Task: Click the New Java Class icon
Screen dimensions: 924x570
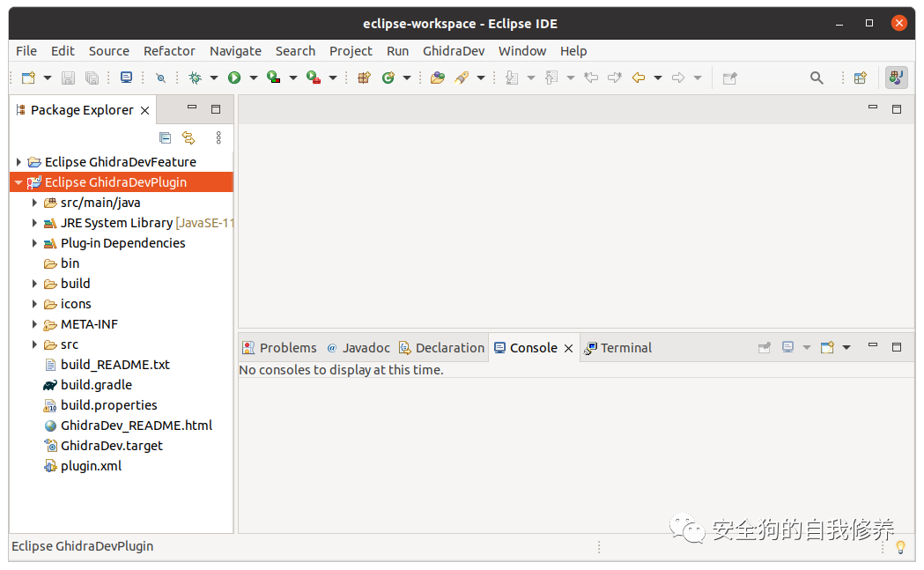Action: [388, 78]
